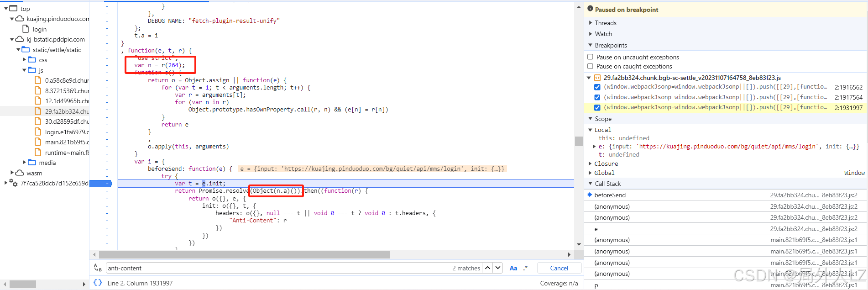This screenshot has width=868, height=290.
Task: Click Coverage: n/a status text
Action: 559,283
